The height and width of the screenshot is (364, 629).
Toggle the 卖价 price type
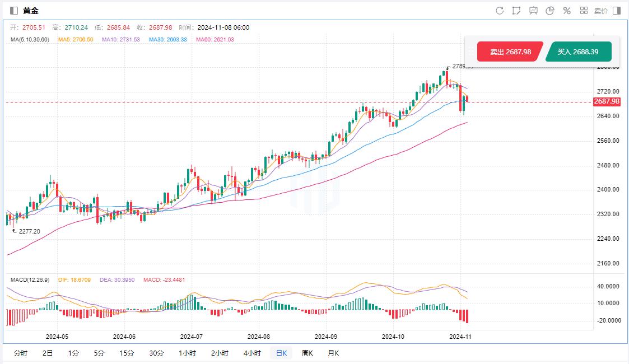click(x=600, y=11)
